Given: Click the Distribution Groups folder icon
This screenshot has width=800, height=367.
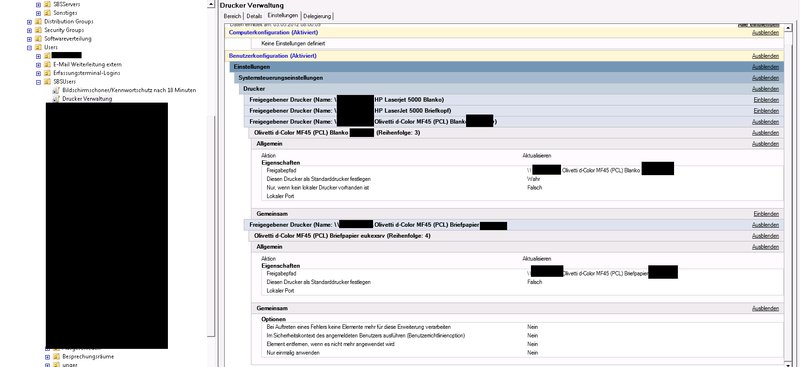Looking at the screenshot, I should tap(38, 21).
